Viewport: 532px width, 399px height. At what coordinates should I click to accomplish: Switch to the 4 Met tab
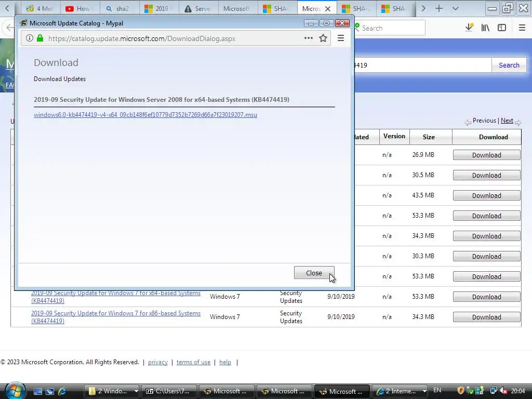(41, 8)
